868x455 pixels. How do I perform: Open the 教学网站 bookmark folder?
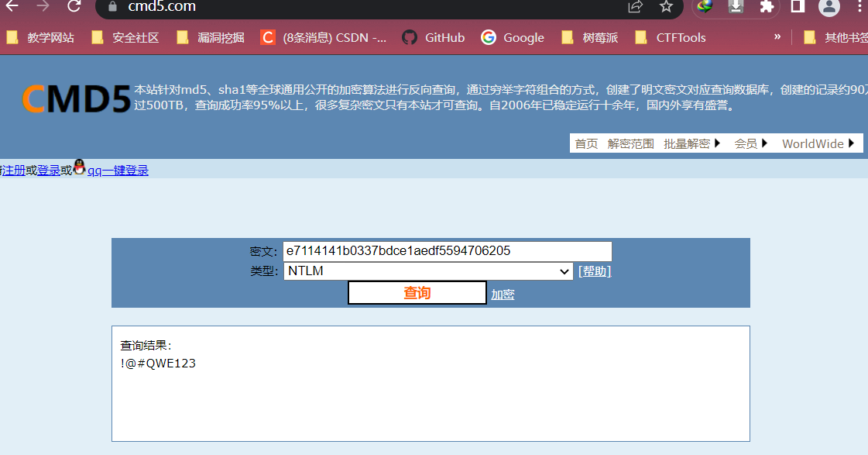pyautogui.click(x=40, y=38)
